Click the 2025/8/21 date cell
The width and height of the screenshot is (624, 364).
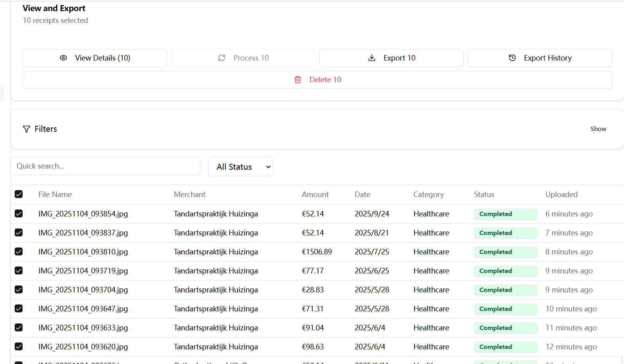(x=372, y=233)
